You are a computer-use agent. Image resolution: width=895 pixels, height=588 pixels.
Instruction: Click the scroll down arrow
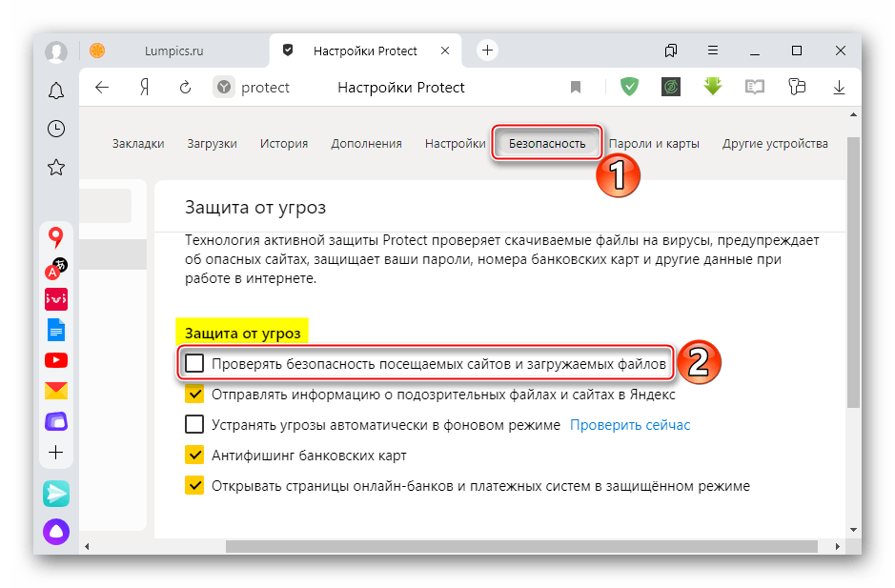[853, 530]
